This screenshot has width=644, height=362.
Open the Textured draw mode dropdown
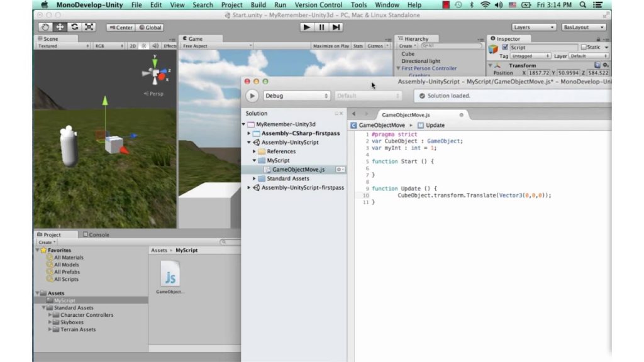pos(63,46)
